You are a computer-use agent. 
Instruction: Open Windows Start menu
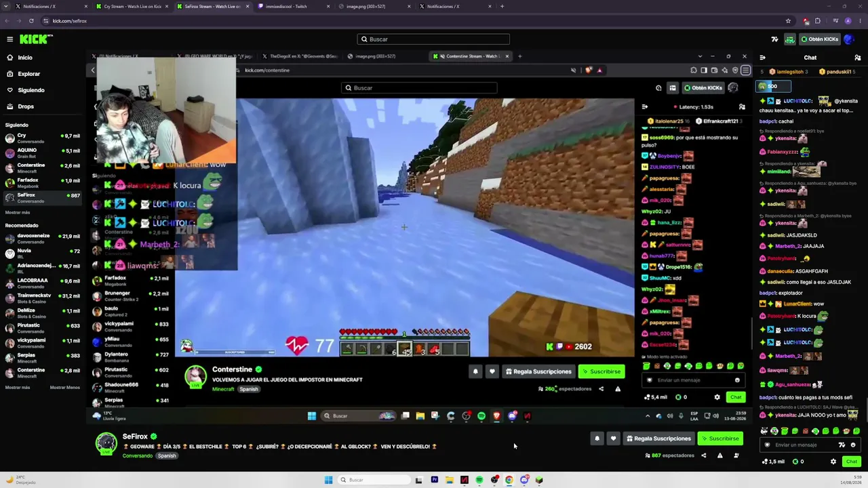328,480
